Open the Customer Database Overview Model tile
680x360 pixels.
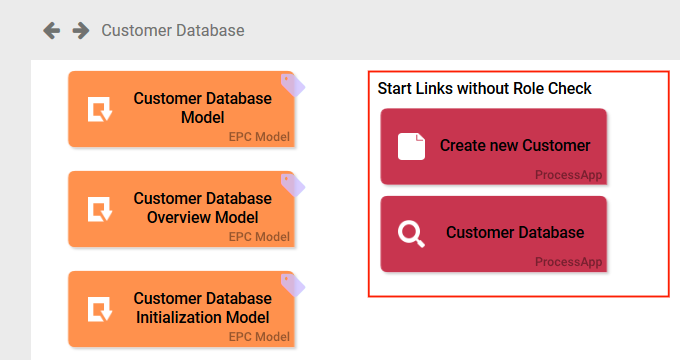click(x=181, y=209)
